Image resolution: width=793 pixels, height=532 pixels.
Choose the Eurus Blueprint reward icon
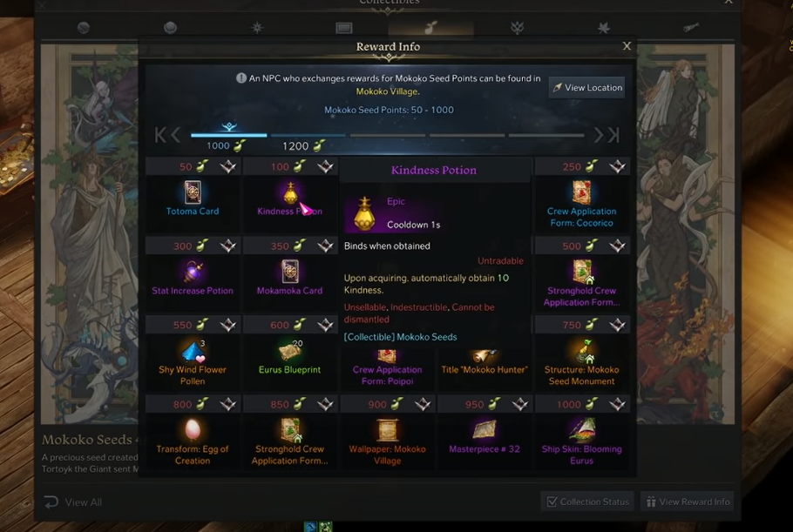(x=290, y=351)
